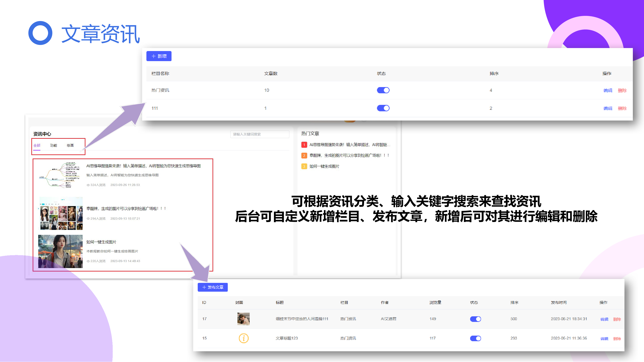
Task: Click 删除 link for column 111
Action: 622,109
